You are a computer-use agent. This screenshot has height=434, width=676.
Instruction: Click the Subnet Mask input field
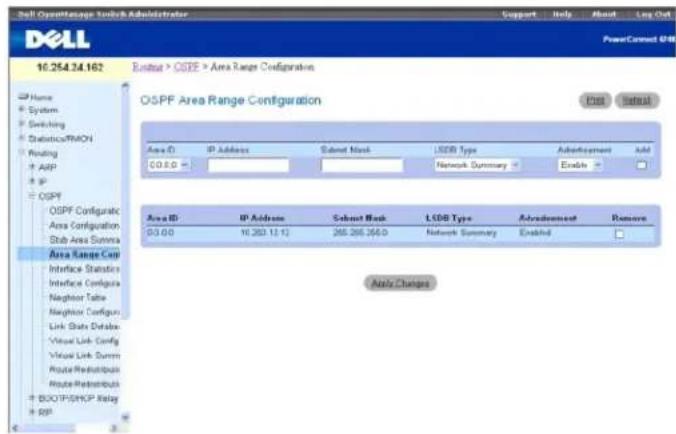point(362,165)
